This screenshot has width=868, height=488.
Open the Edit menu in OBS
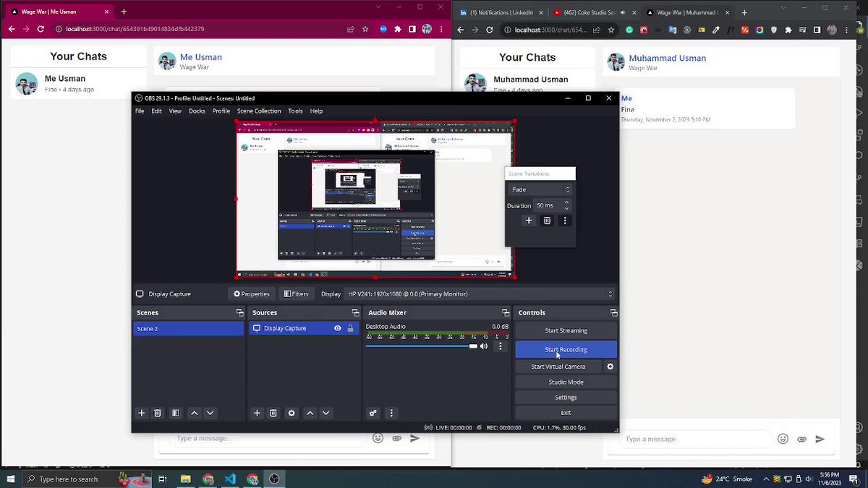[156, 111]
